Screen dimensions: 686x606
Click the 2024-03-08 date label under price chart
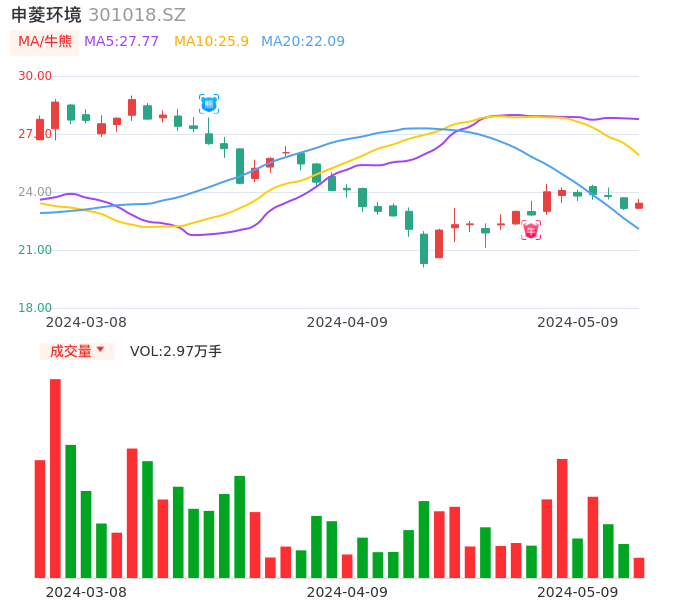[86, 322]
